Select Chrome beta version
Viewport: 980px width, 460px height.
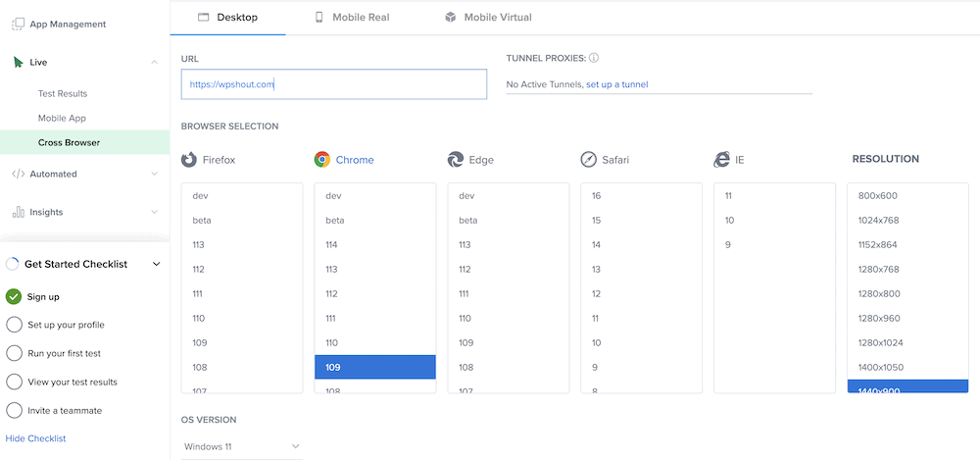(375, 221)
